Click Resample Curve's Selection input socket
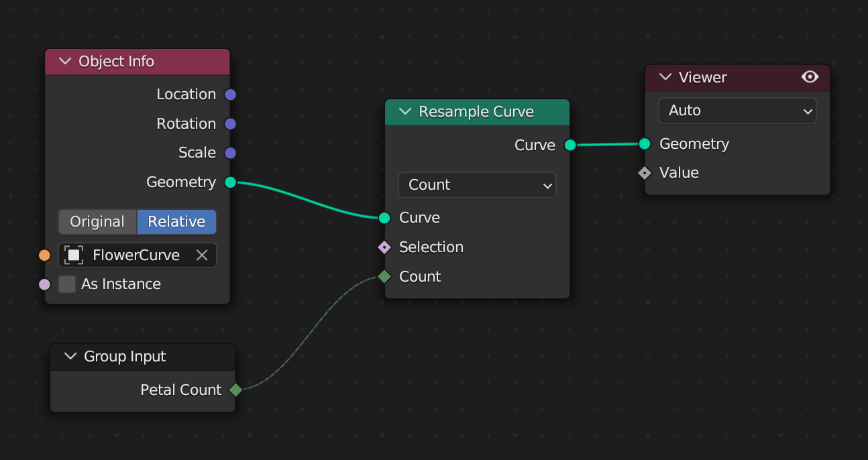Screen dimensions: 868x460 tap(384, 247)
